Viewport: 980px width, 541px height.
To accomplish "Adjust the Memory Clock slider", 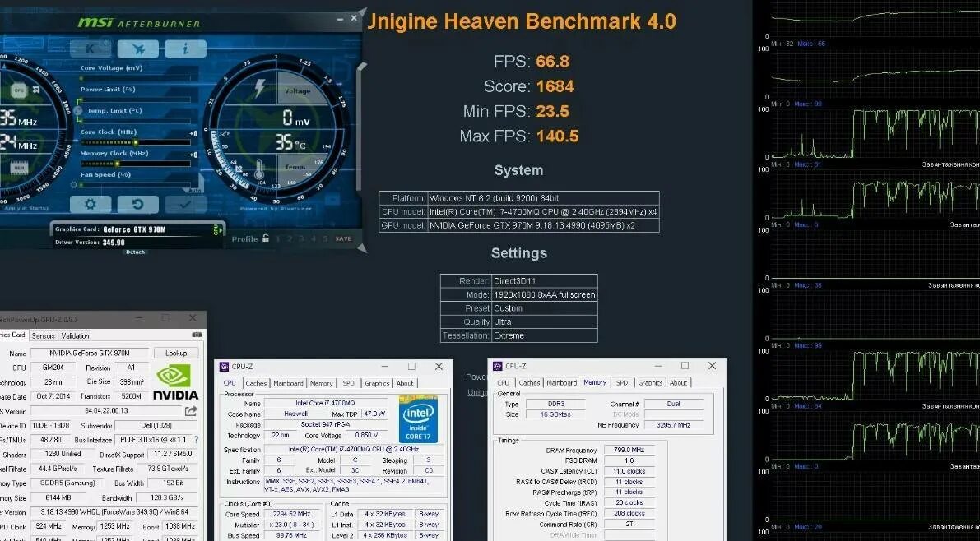I will [135, 164].
